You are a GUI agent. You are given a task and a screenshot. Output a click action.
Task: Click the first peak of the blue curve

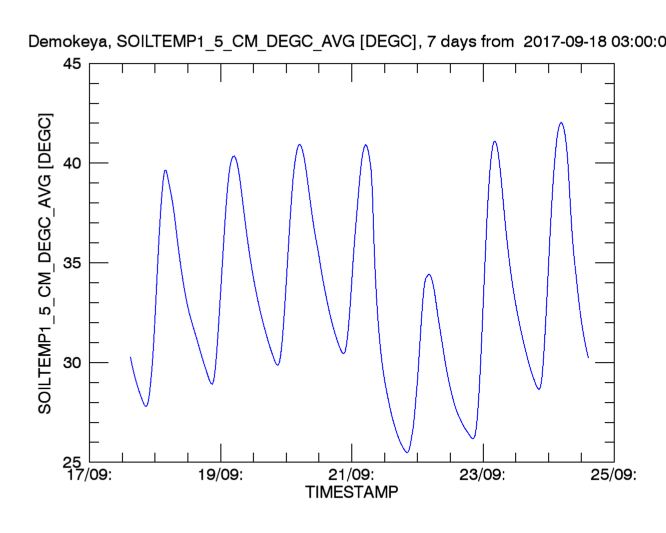coord(165,170)
